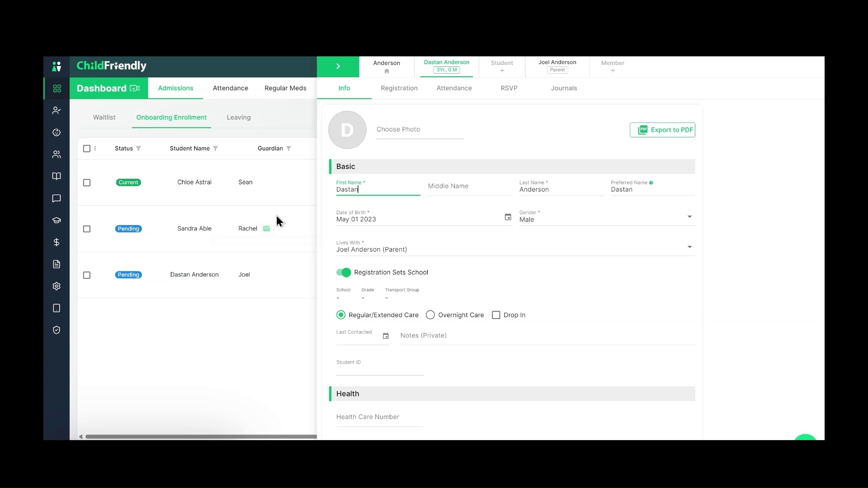The image size is (868, 488).
Task: Switch to the Registration tab
Action: click(399, 88)
